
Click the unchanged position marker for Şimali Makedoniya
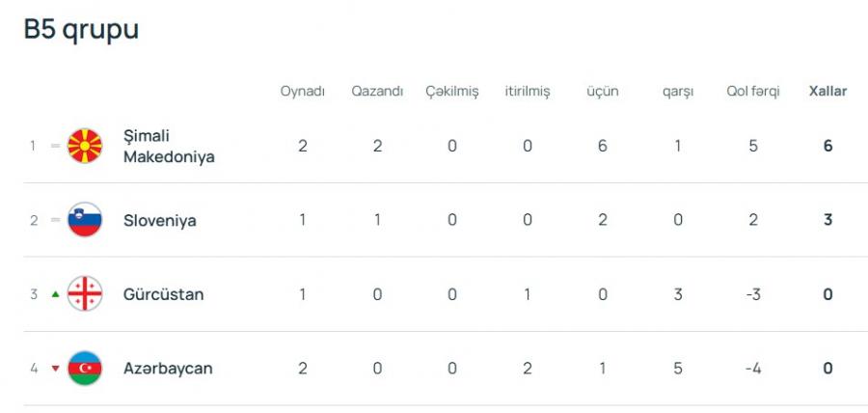coord(55,147)
